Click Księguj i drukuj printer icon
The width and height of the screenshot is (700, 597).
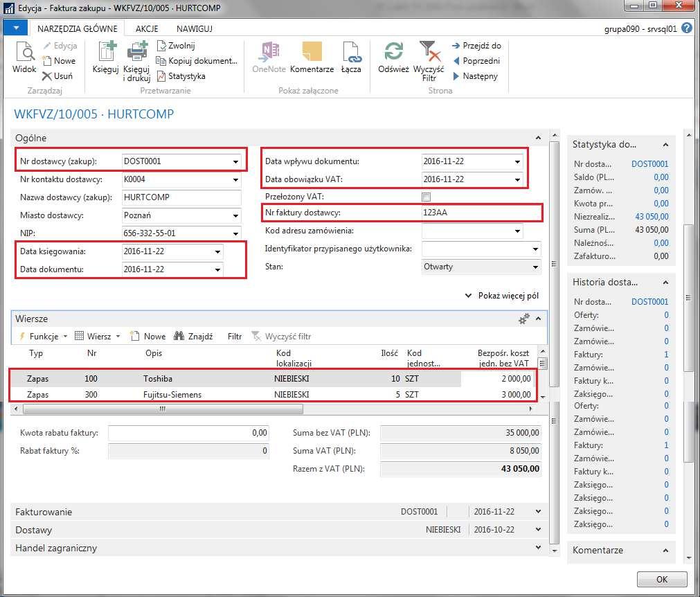[x=137, y=51]
